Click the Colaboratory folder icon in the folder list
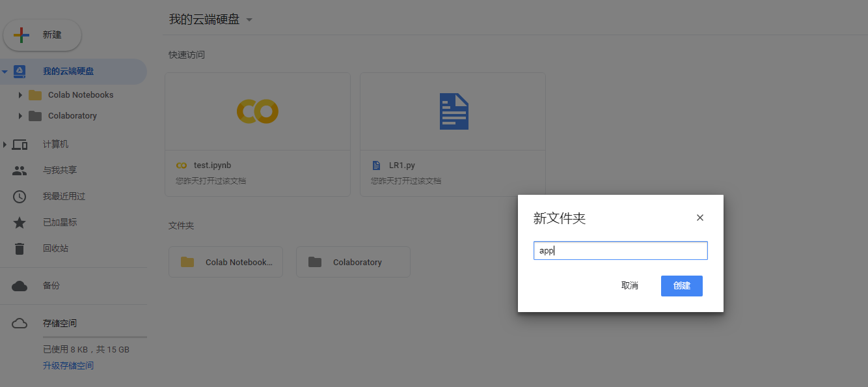 (x=315, y=261)
